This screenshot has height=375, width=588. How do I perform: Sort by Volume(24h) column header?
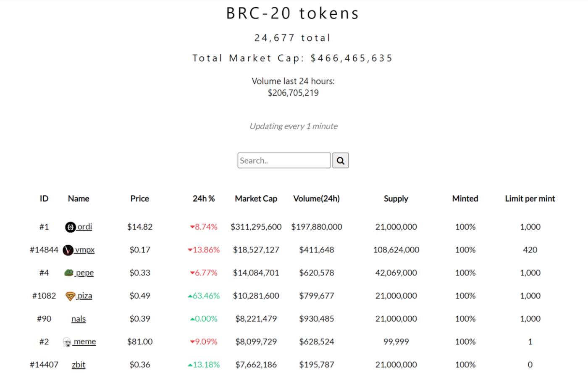tap(316, 199)
